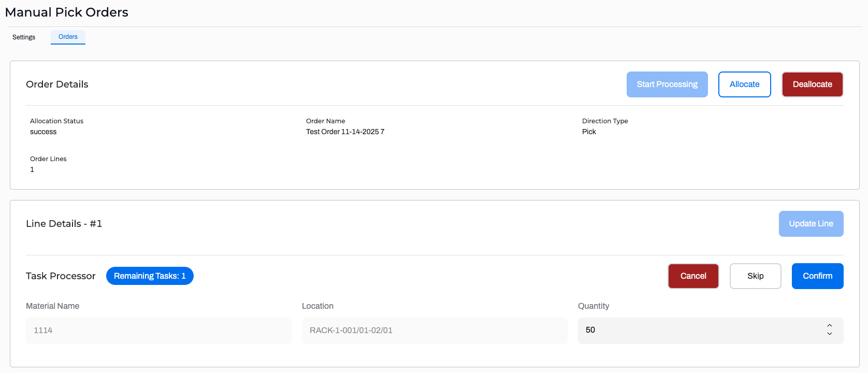The width and height of the screenshot is (868, 373).
Task: Click the Update Line button
Action: point(811,224)
